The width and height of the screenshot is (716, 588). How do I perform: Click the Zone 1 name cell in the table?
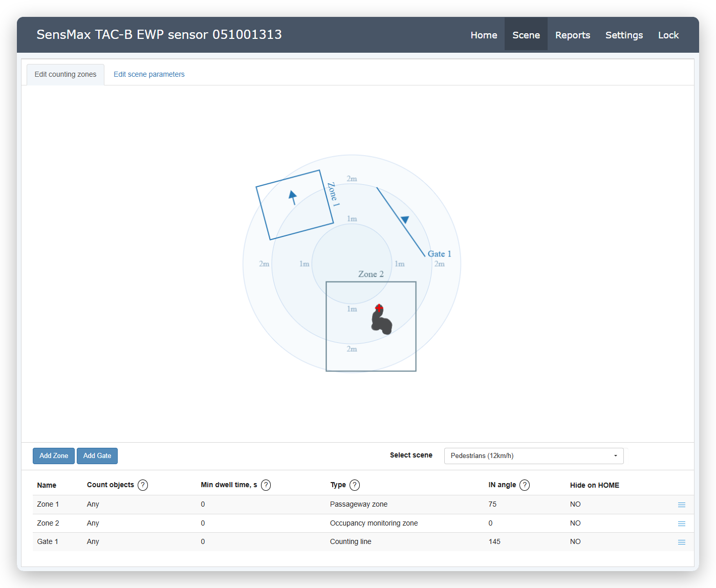48,504
